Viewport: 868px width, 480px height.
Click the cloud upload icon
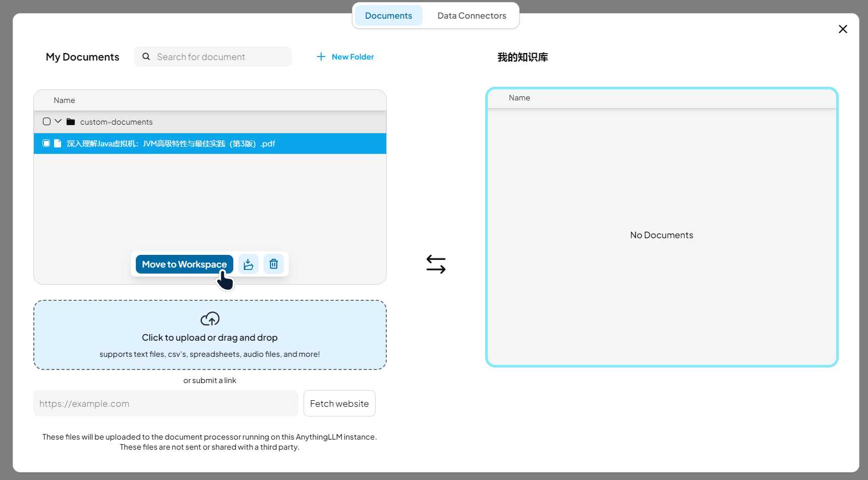click(210, 319)
